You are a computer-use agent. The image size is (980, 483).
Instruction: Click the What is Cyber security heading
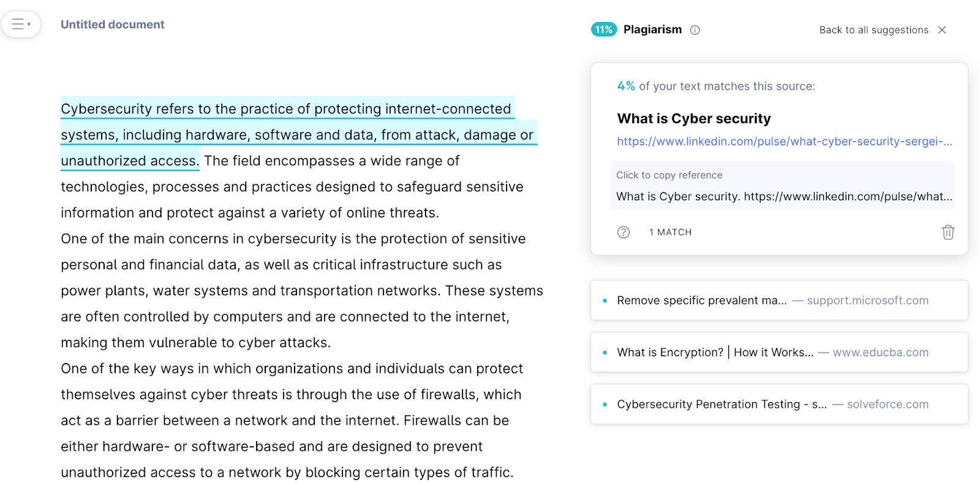click(x=693, y=119)
